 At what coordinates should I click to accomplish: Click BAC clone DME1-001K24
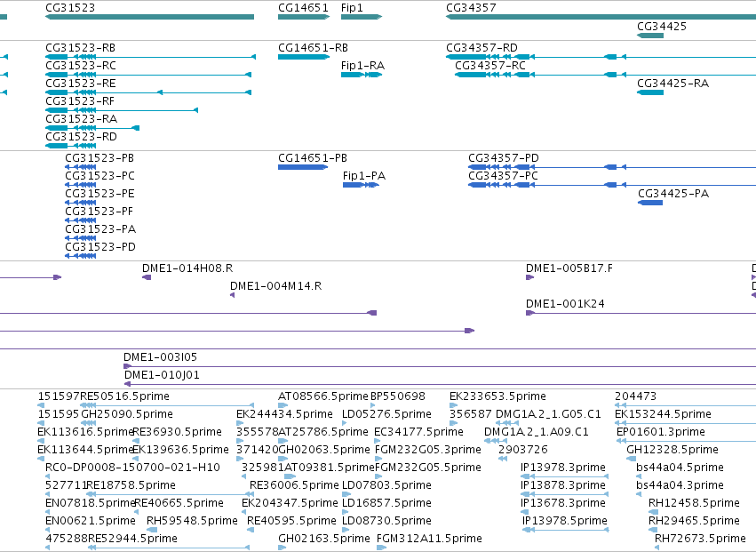pos(641,313)
